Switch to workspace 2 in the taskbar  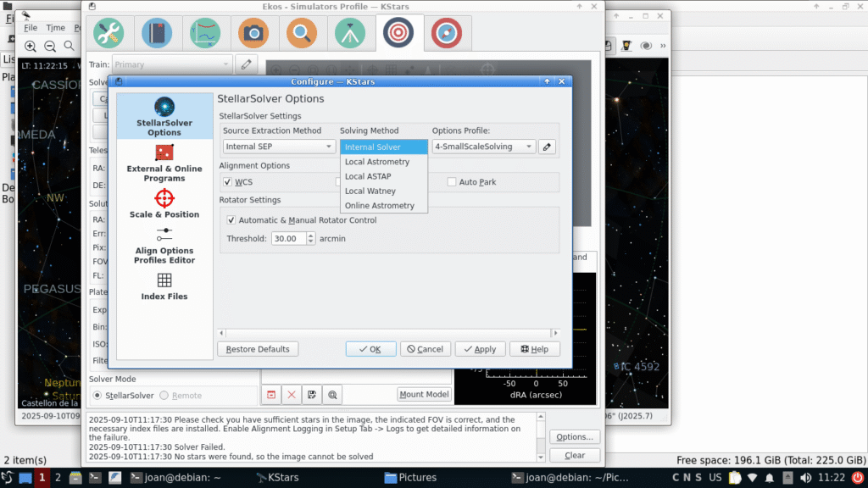tap(58, 478)
